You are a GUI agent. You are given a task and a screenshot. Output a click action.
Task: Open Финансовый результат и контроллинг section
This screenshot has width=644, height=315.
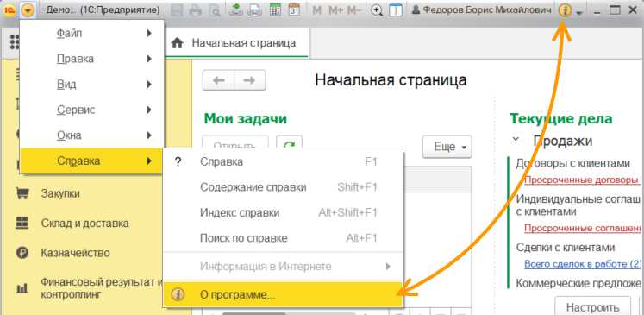(x=103, y=288)
